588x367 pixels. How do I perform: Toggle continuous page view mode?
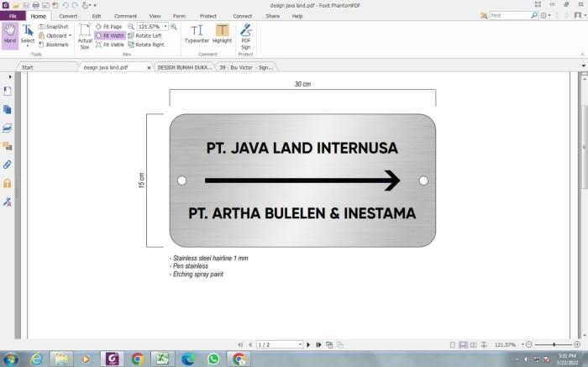tap(463, 344)
